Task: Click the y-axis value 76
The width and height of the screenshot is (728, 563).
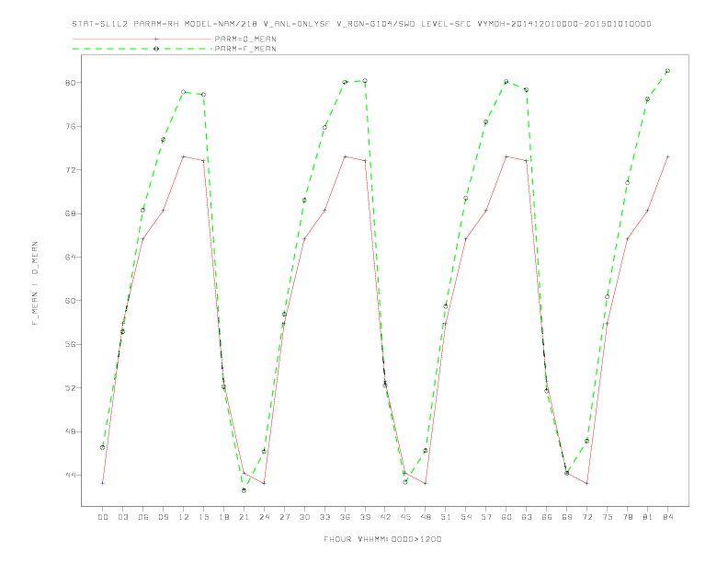Action: click(x=70, y=126)
